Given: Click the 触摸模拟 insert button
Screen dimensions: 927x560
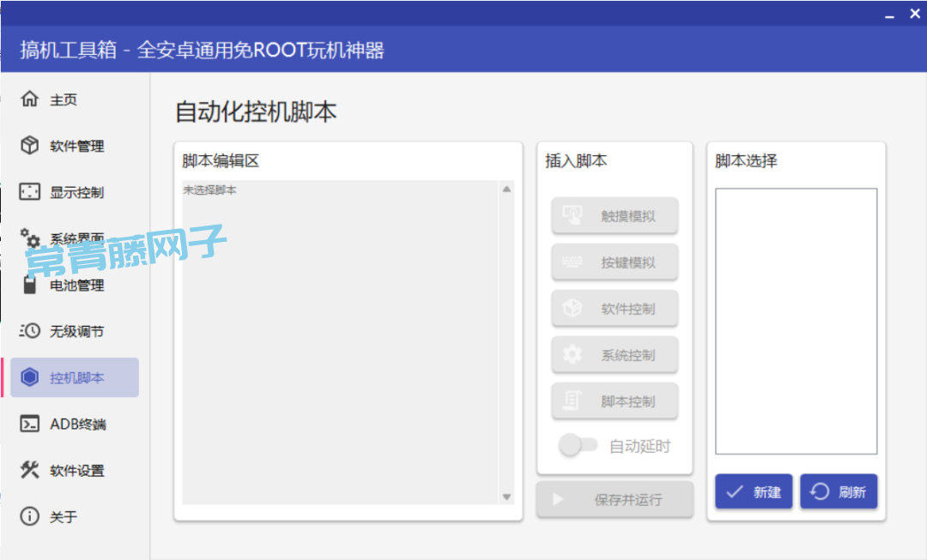Looking at the screenshot, I should point(615,216).
